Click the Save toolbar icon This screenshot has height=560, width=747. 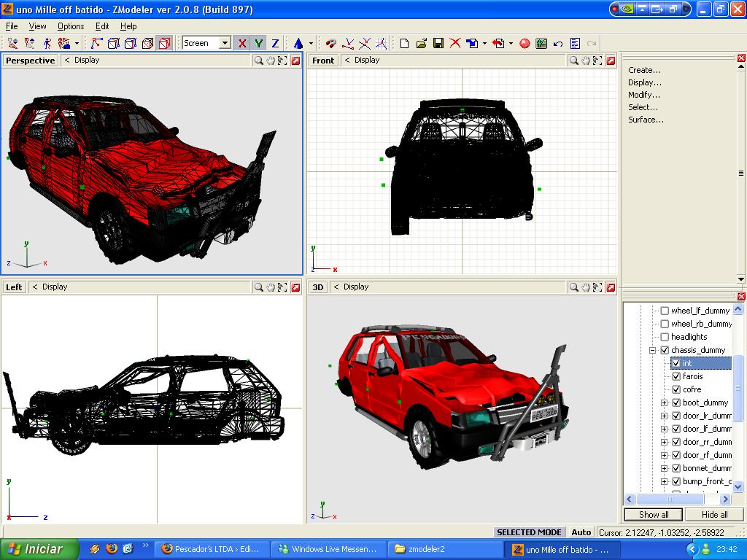438,42
